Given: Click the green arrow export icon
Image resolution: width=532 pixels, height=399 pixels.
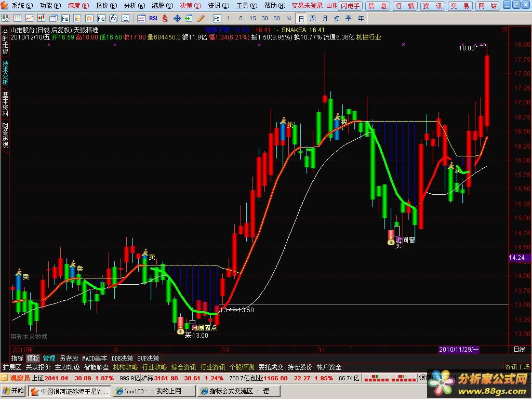Looking at the screenshot, I should point(189,18).
